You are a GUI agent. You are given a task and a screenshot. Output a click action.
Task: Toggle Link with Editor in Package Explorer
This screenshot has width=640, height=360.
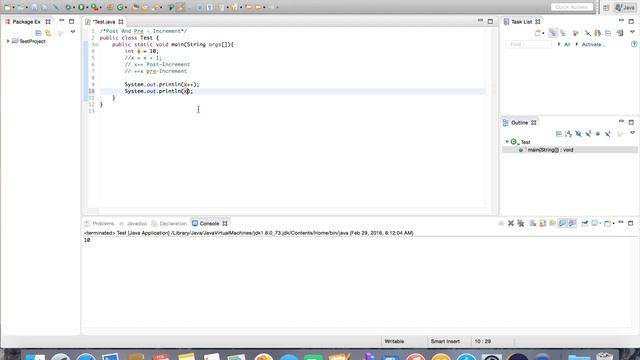pos(48,33)
